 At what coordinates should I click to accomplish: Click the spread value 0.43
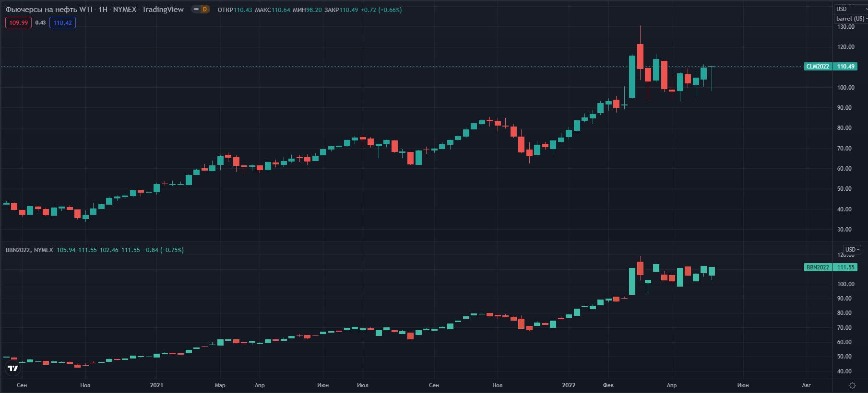point(41,23)
